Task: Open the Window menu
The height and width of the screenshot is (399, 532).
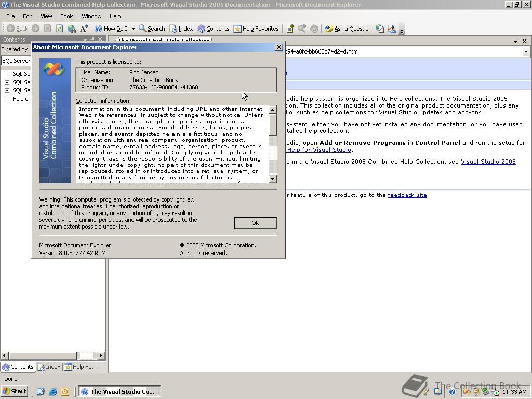Action: [91, 16]
